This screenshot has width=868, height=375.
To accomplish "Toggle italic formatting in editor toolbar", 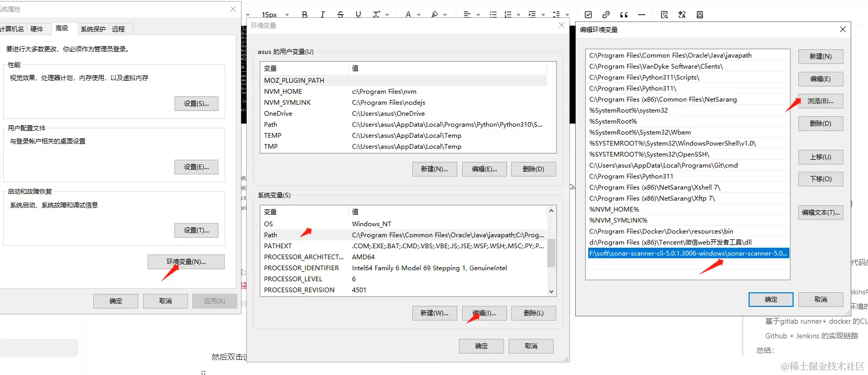I will pyautogui.click(x=323, y=15).
